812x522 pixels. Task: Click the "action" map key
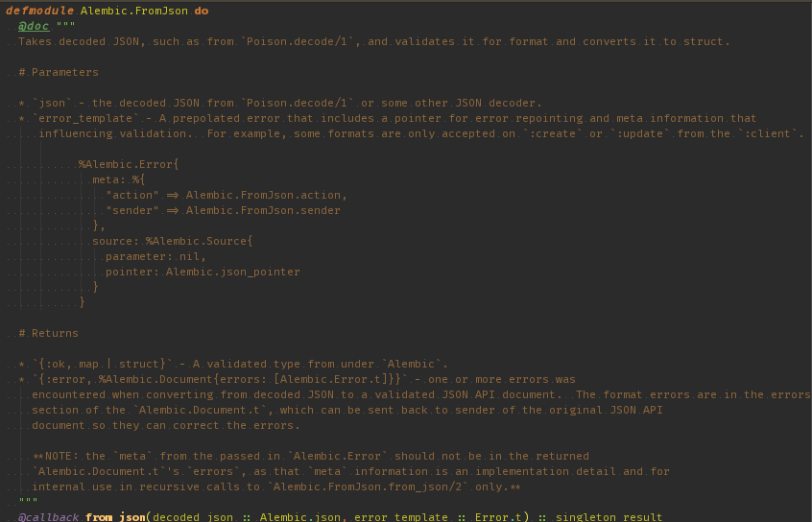[132, 195]
